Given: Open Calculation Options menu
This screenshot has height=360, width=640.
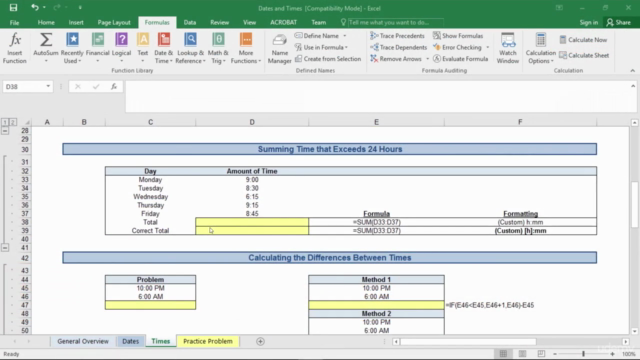Looking at the screenshot, I should [x=540, y=48].
